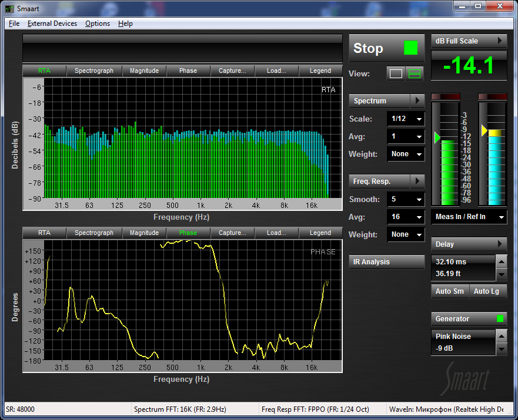Toggle the Legend on the upper plot
The height and width of the screenshot is (420, 518).
point(320,71)
